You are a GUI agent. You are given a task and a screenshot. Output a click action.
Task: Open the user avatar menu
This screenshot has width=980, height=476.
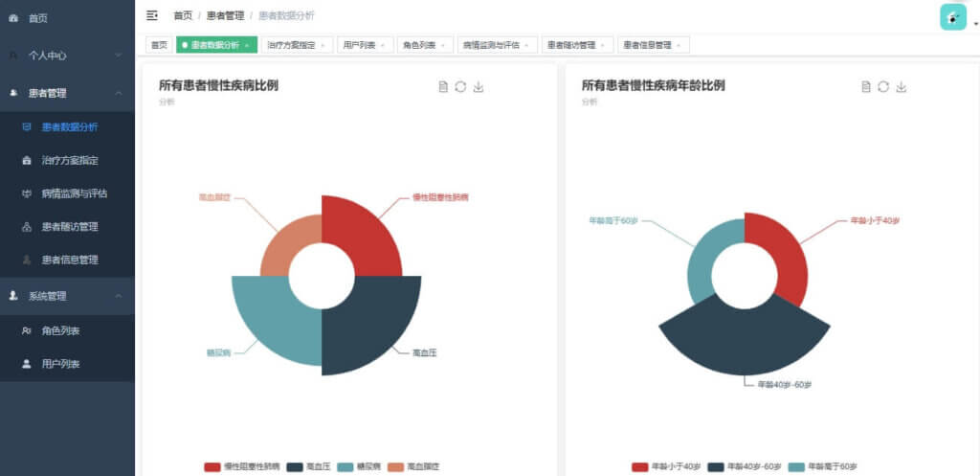(x=952, y=17)
